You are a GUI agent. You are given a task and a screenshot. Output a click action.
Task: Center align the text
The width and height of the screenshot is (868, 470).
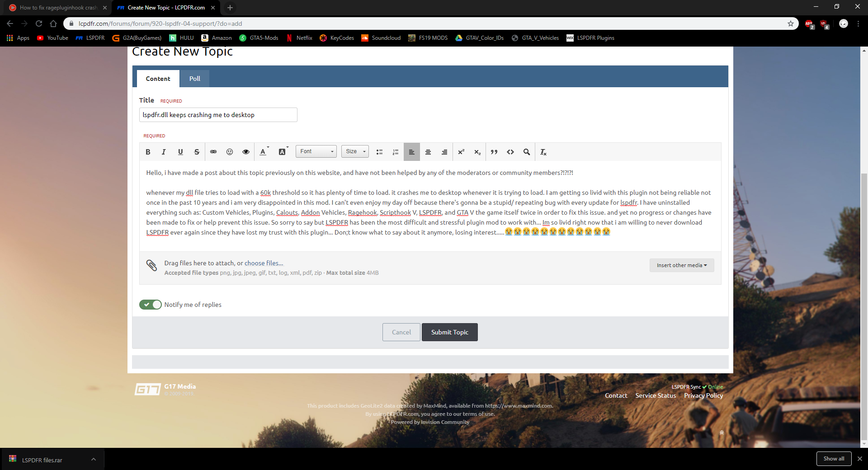(428, 152)
